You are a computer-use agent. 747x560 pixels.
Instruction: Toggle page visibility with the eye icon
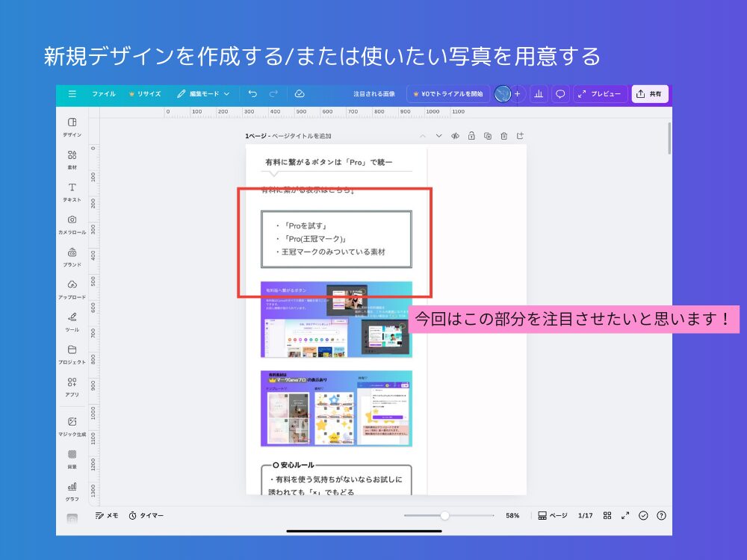[x=455, y=136]
